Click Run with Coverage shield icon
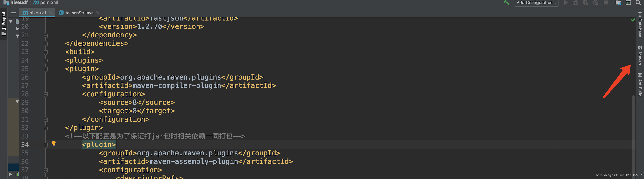 click(586, 3)
